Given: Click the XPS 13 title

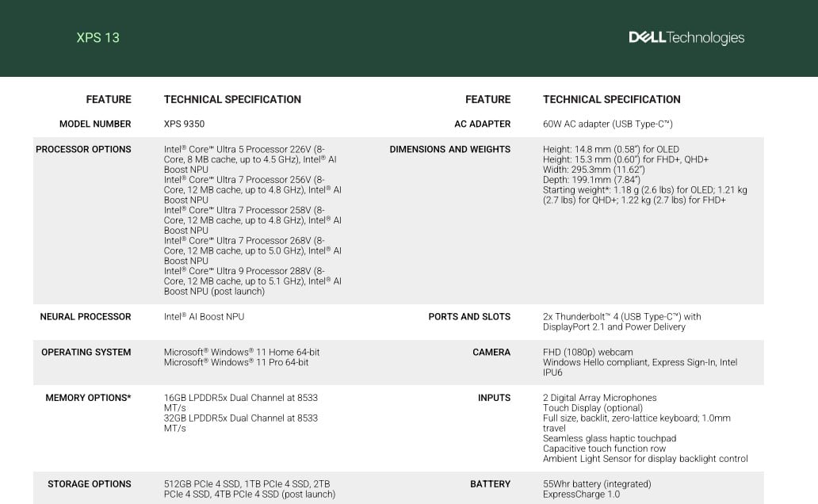Looking at the screenshot, I should (98, 37).
